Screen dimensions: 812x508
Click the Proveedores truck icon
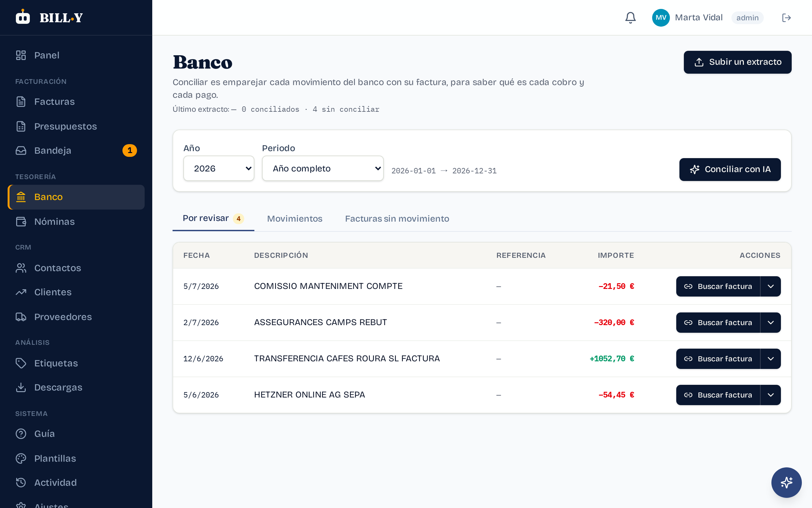coord(21,317)
